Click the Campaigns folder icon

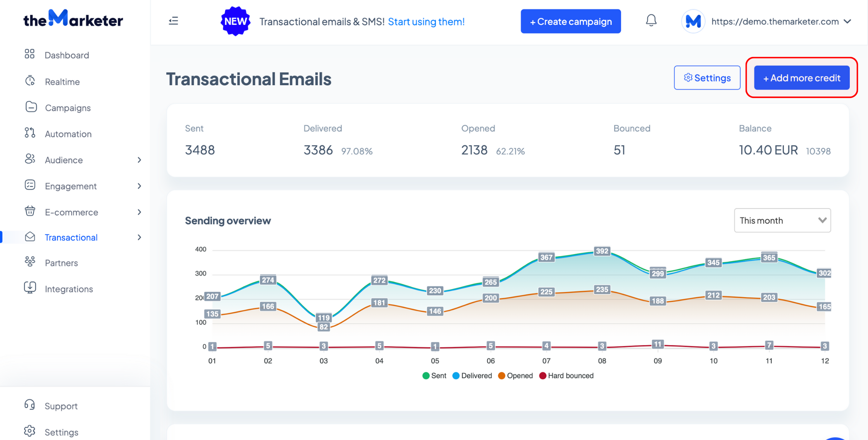[31, 107]
